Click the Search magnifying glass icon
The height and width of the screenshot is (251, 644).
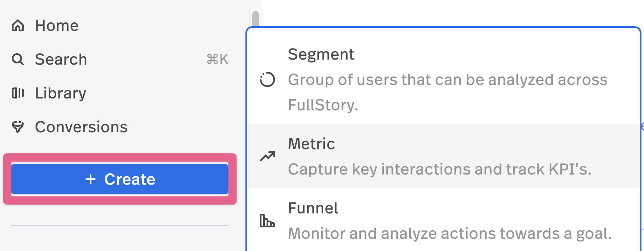17,60
